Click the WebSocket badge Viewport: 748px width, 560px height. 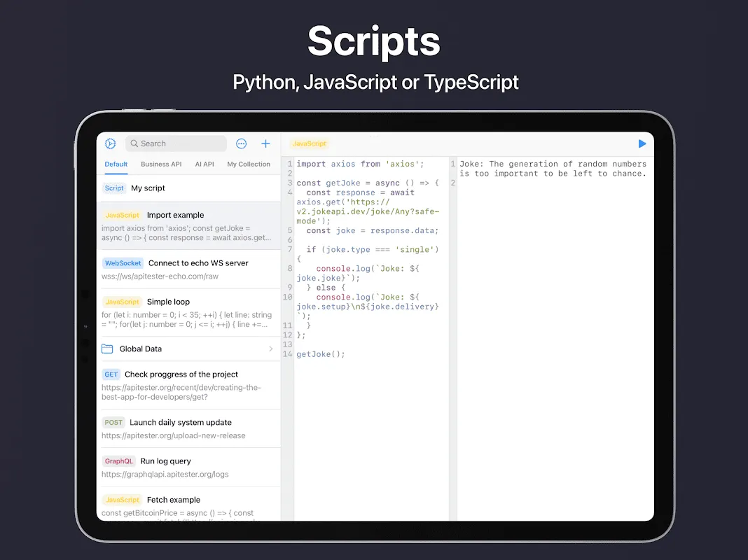pos(123,263)
